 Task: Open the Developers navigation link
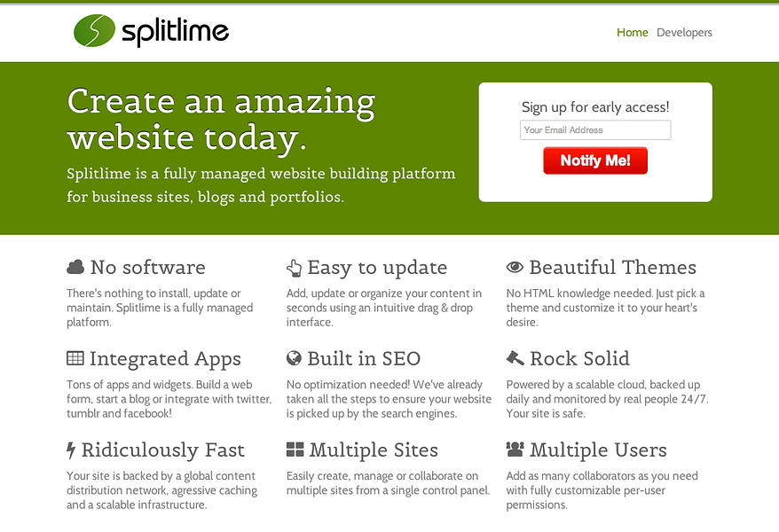tap(684, 32)
